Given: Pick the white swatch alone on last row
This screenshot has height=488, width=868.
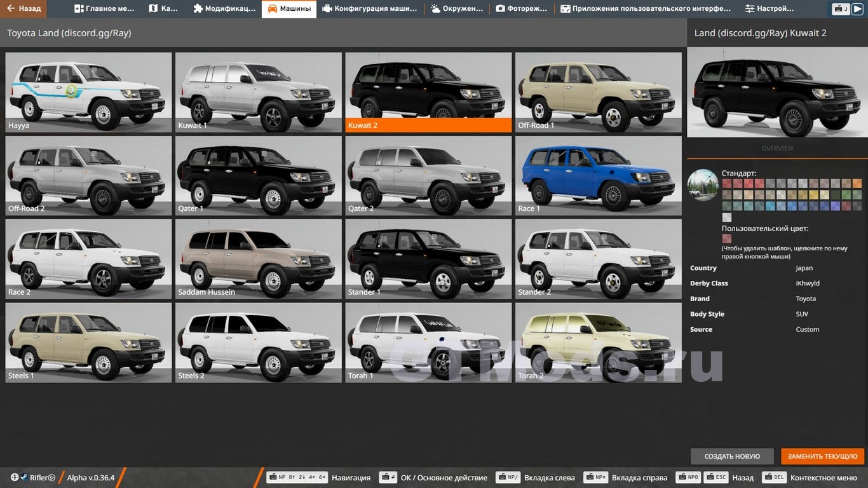Looking at the screenshot, I should coord(726,217).
